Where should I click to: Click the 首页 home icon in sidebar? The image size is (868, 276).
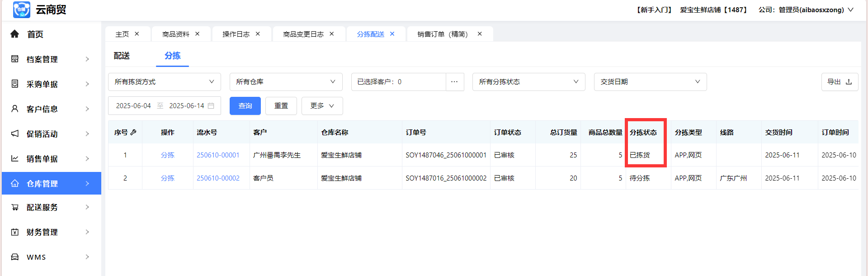click(x=15, y=34)
